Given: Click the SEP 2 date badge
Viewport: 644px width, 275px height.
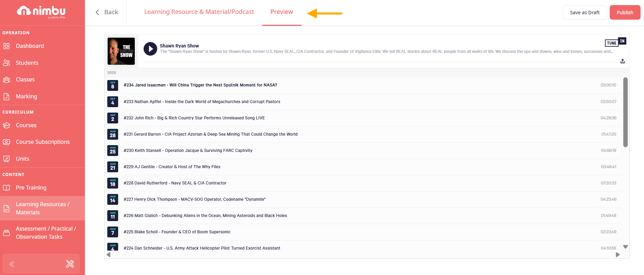Looking at the screenshot, I should pyautogui.click(x=113, y=118).
